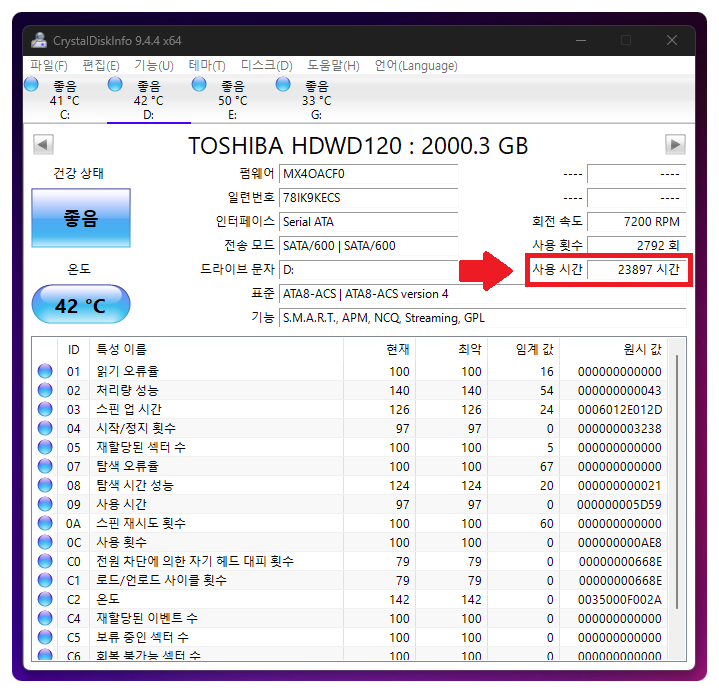Image resolution: width=719 pixels, height=693 pixels.
Task: Go to next disk with right arrow
Action: pos(675,145)
